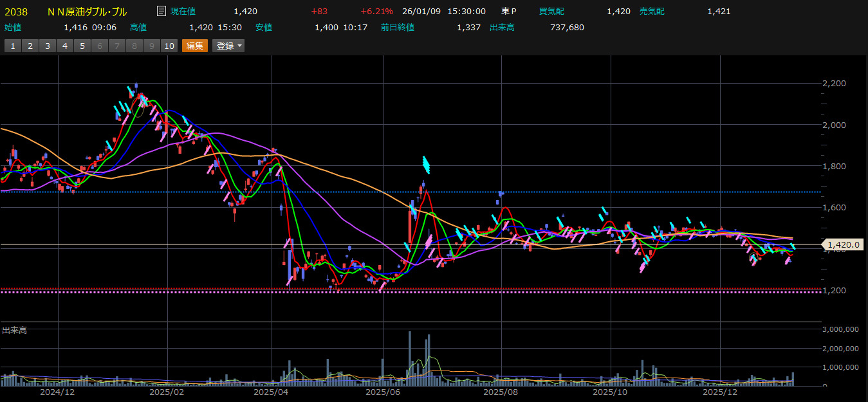Click the stock name ＮＮ原油ダブル・ブル
This screenshot has height=402, width=868.
click(88, 12)
